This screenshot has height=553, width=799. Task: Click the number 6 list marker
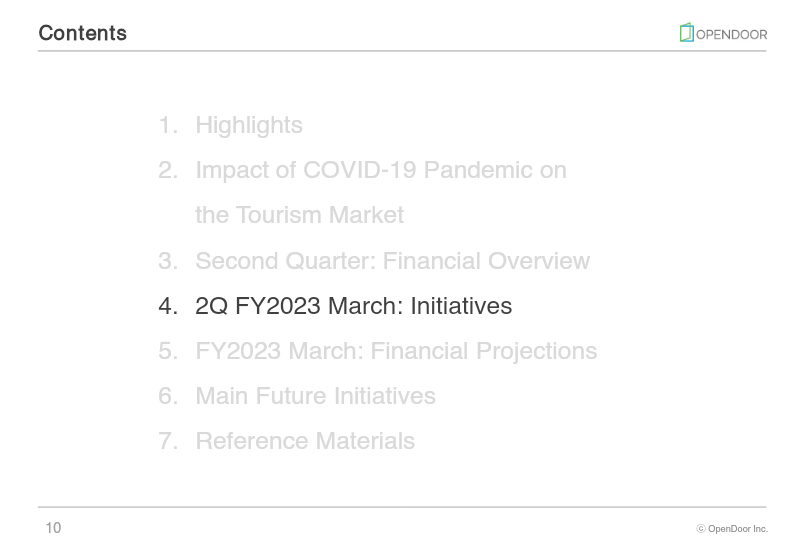[168, 396]
